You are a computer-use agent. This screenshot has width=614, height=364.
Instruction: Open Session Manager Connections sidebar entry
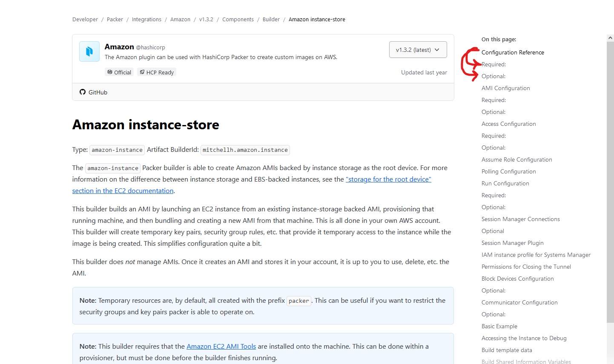[x=520, y=219]
